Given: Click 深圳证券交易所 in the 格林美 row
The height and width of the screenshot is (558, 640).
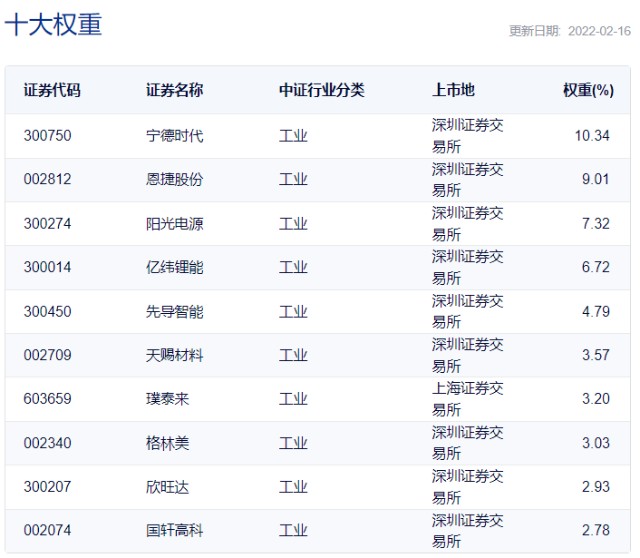Looking at the screenshot, I should tap(467, 443).
